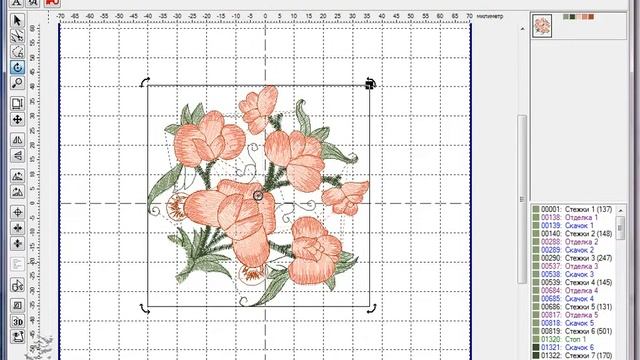Image resolution: width=640 pixels, height=360 pixels.
Task: Click the upper mountain-shaped transform icon
Action: click(x=17, y=176)
